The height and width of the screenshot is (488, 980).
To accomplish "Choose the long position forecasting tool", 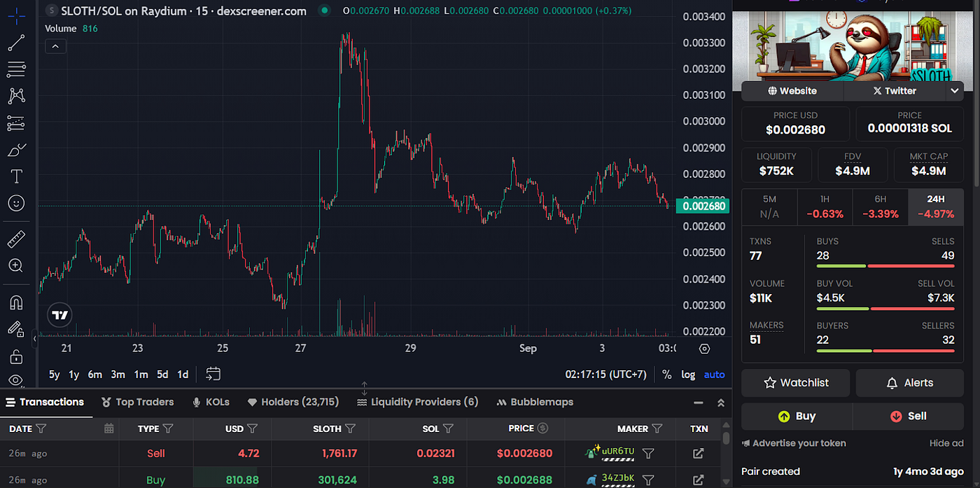I will pos(16,123).
